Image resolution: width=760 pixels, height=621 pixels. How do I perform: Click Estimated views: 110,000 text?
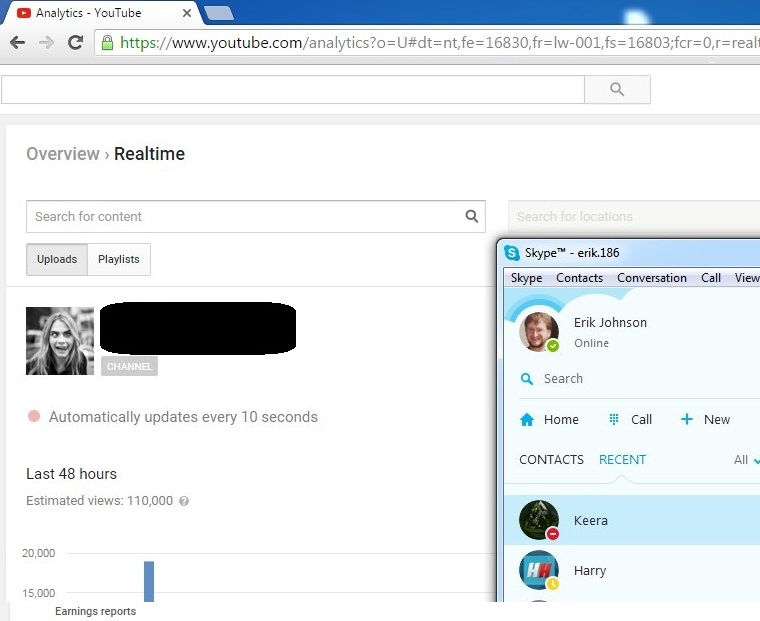[x=99, y=501]
